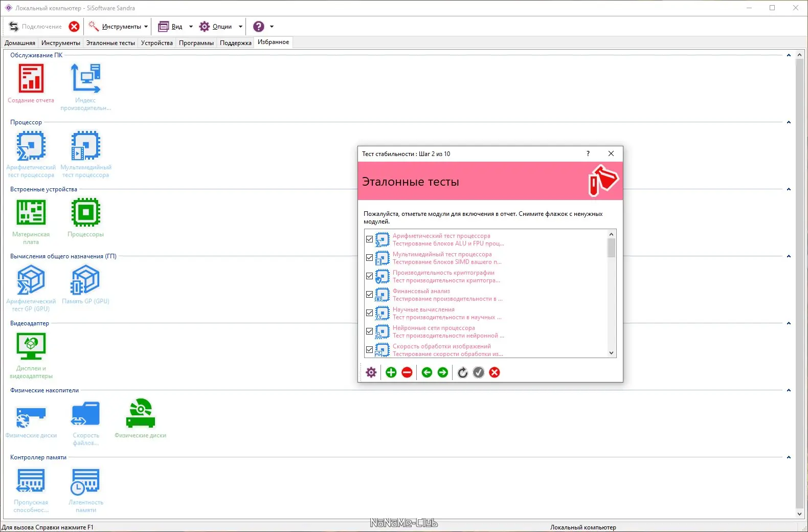Click the purple help question mark icon
This screenshot has height=532, width=808.
coord(259,27)
